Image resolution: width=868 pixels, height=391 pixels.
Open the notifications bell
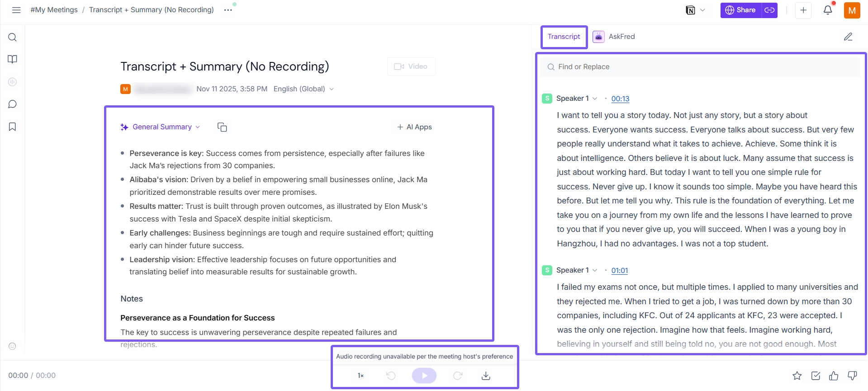click(x=828, y=10)
